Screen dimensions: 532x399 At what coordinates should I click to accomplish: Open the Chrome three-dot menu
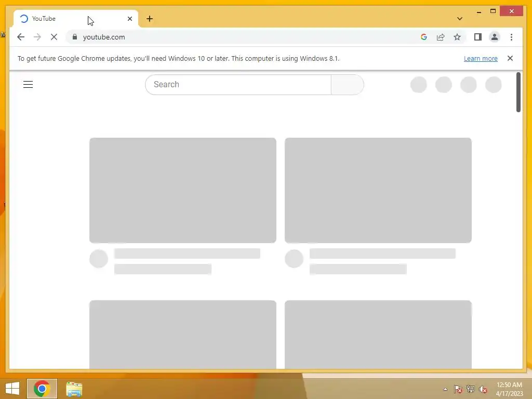[511, 37]
